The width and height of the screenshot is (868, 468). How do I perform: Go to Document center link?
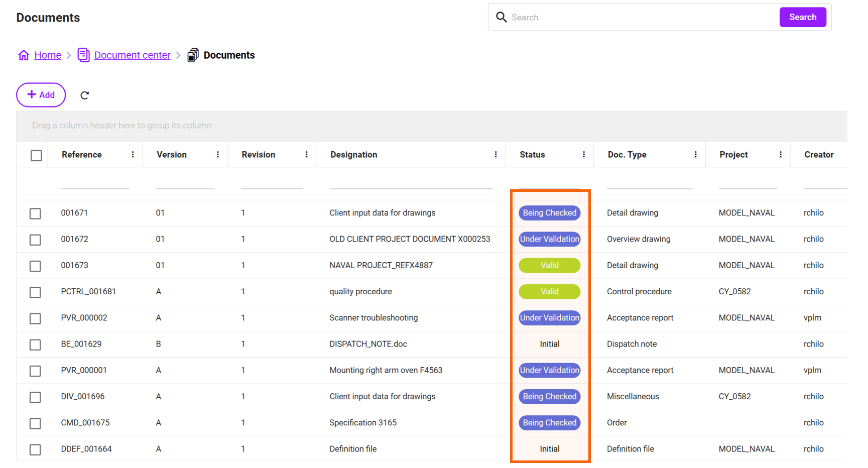tap(132, 55)
